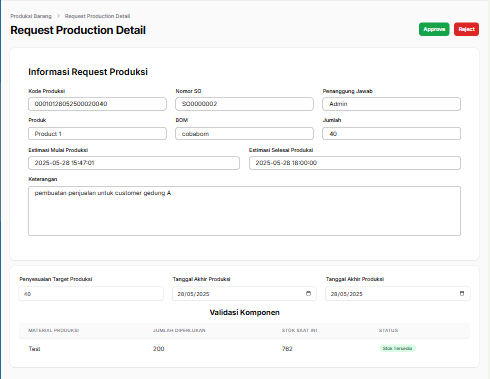Click the green Approve button

point(434,29)
